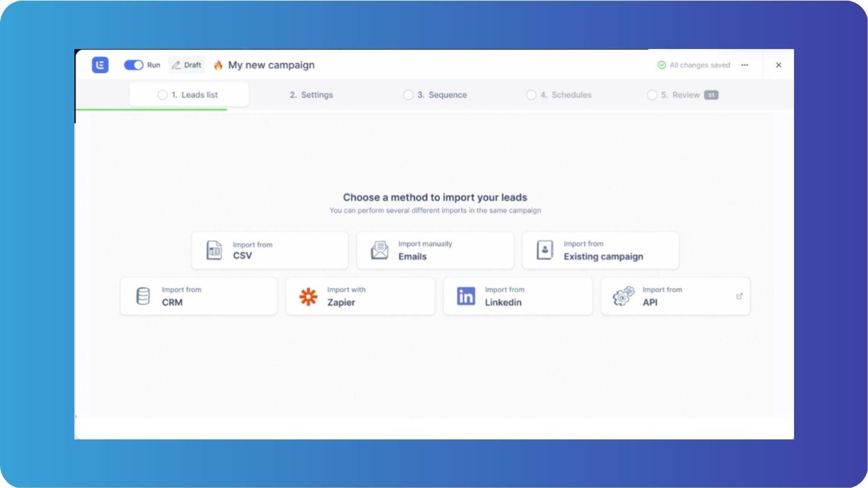Viewport: 868px width, 488px height.
Task: Choose Import from API
Action: point(675,296)
